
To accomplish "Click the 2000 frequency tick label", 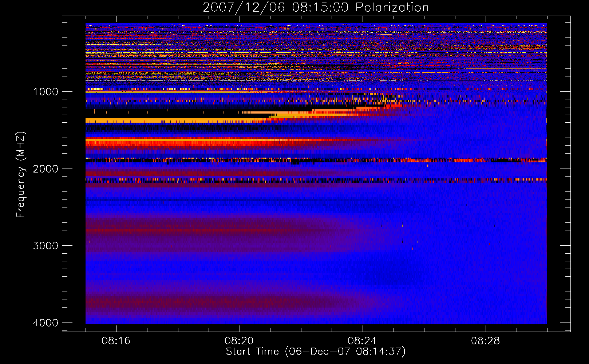I will pos(46,169).
